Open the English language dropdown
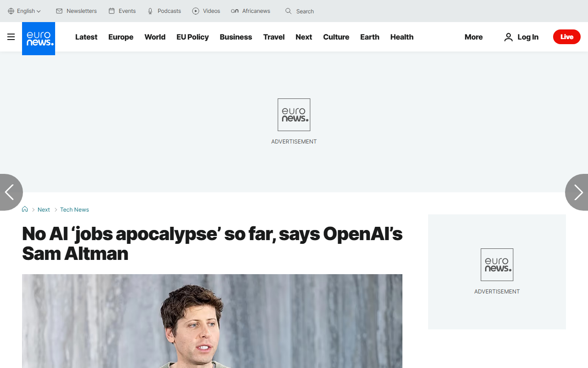This screenshot has width=588, height=368. coord(24,11)
